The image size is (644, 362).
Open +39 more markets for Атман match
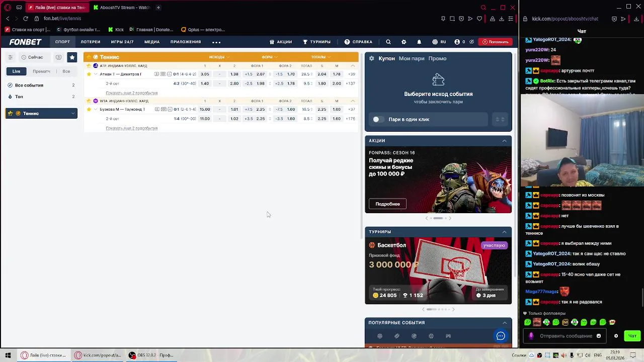pyautogui.click(x=351, y=74)
